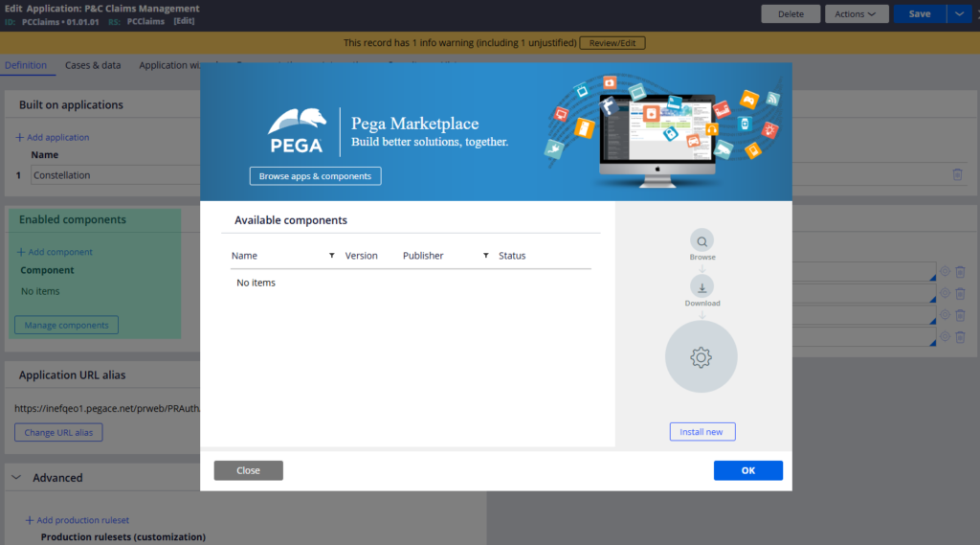980x545 pixels.
Task: Click the Manage components button
Action: pyautogui.click(x=66, y=325)
